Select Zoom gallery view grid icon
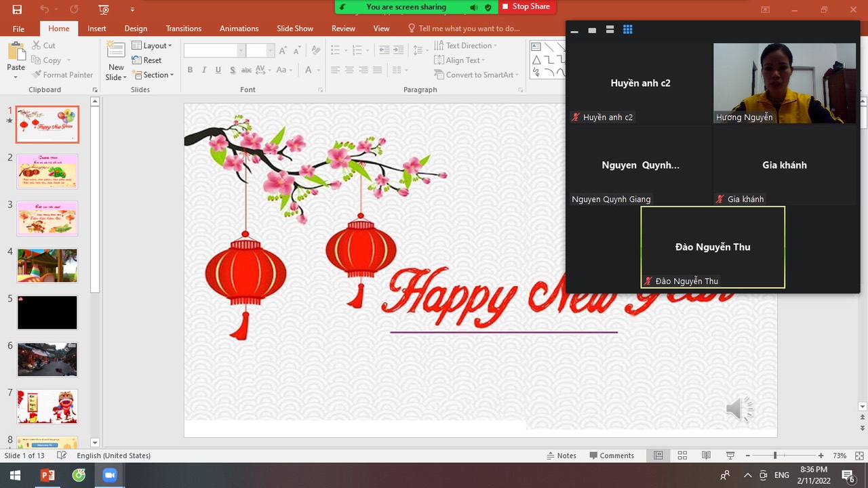Image resolution: width=868 pixels, height=488 pixels. click(x=628, y=30)
